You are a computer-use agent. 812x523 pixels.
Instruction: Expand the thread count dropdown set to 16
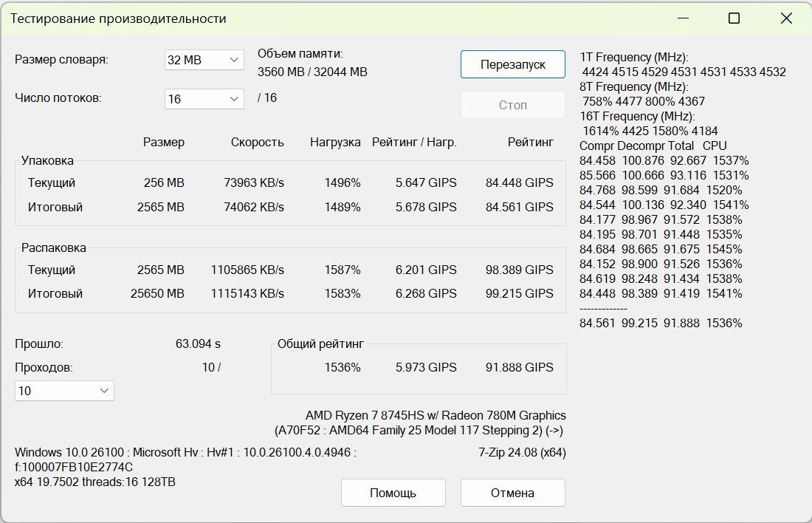(x=204, y=98)
